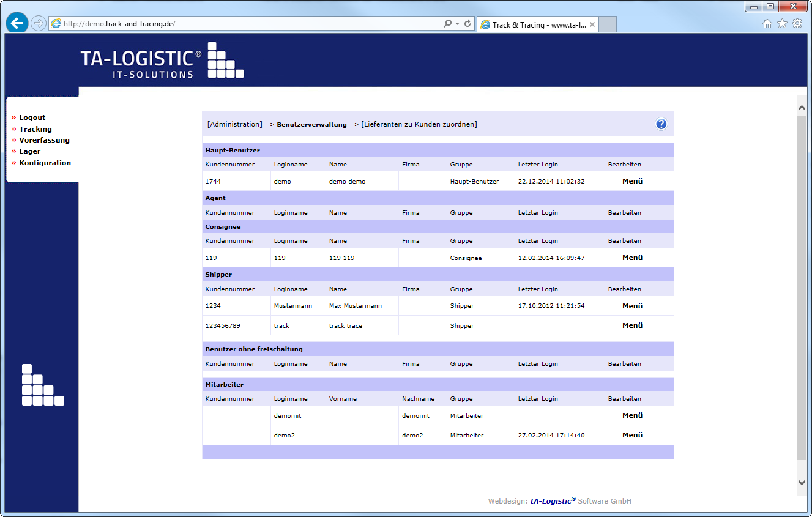Screen dimensions: 812x517
Task: Click the tA-Logistic footer link
Action: [553, 500]
